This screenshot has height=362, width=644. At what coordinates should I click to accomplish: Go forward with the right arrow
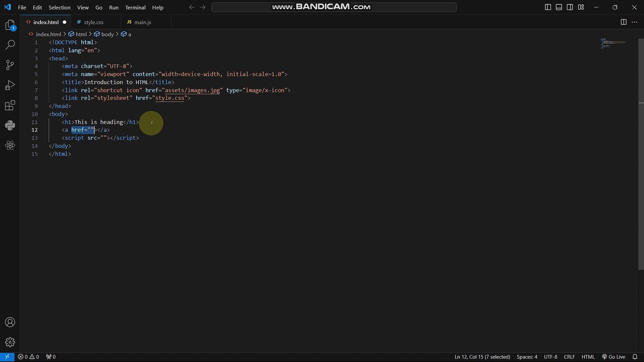click(203, 7)
